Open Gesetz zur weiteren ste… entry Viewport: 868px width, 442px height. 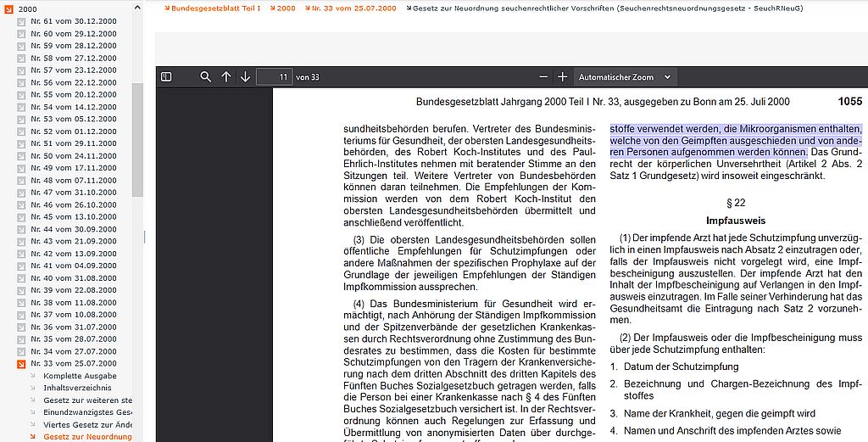[87, 400]
